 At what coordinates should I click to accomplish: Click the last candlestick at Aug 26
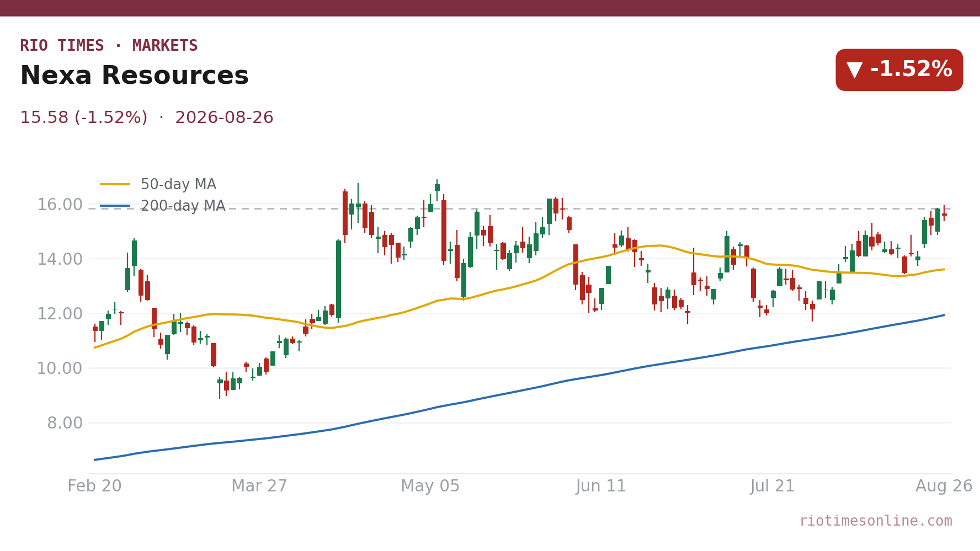[944, 213]
